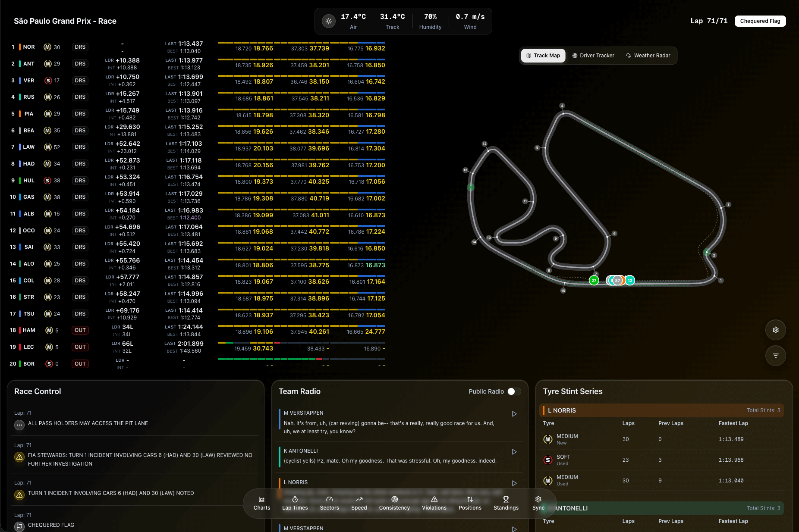Click the OUT badge for BOR
799x532 pixels.
point(80,364)
